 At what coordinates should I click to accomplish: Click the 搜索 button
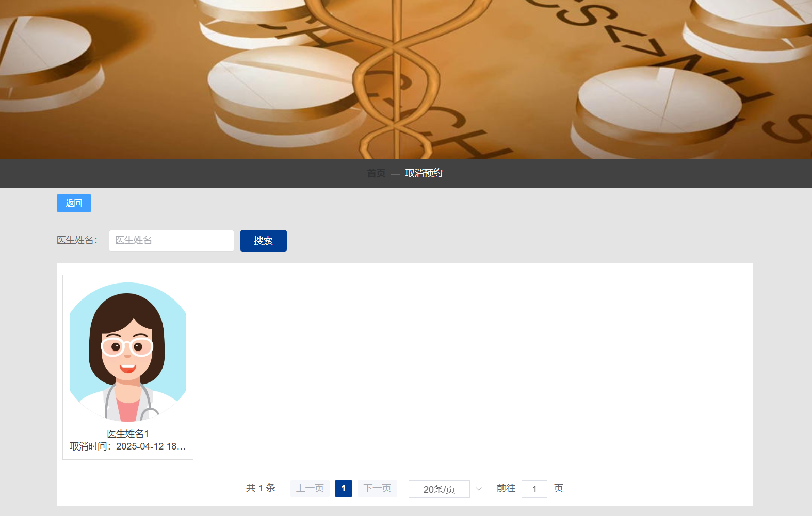click(263, 241)
